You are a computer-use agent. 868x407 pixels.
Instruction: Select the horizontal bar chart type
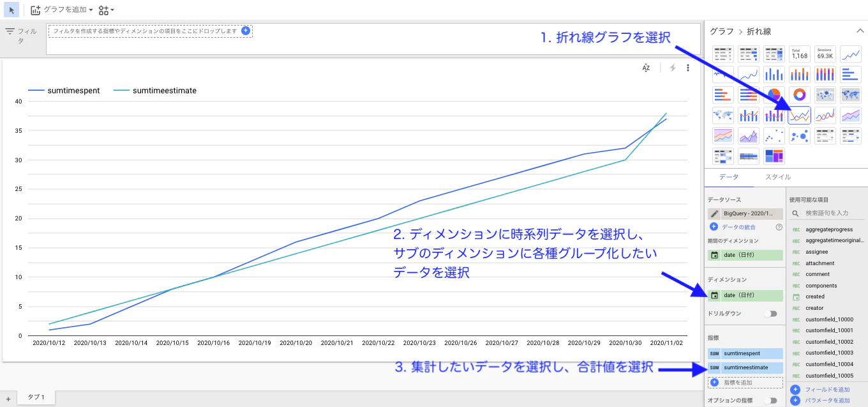click(851, 75)
